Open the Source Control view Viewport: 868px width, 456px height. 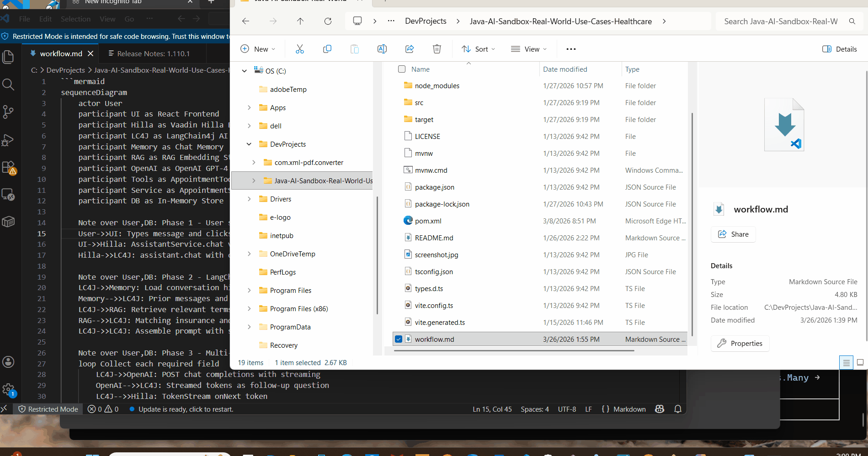(x=8, y=112)
